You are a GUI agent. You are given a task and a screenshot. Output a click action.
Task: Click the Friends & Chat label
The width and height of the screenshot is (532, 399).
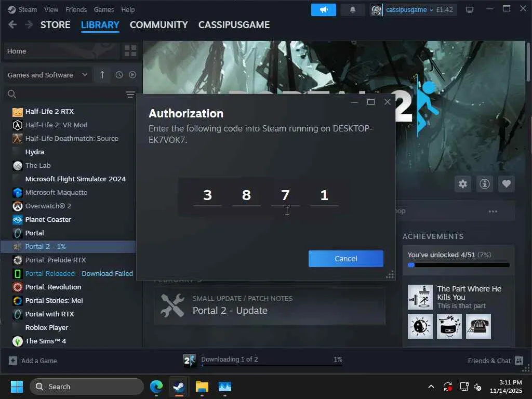click(x=489, y=361)
